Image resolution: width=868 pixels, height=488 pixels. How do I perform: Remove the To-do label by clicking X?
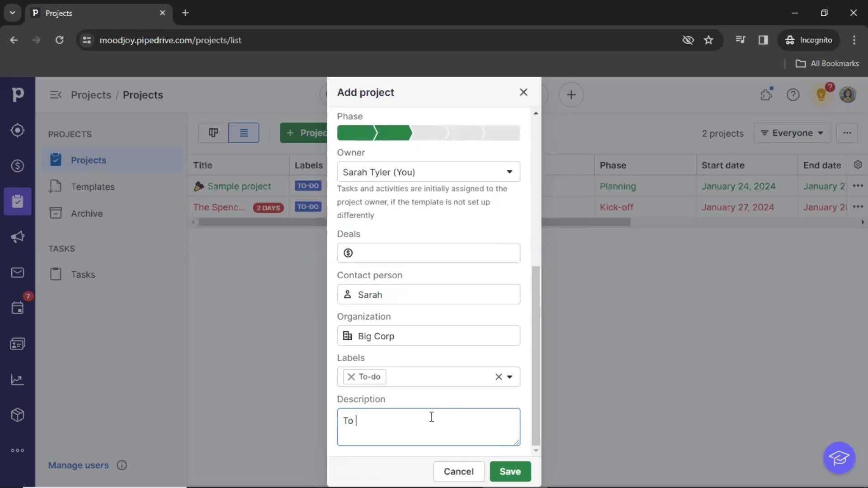(x=351, y=376)
